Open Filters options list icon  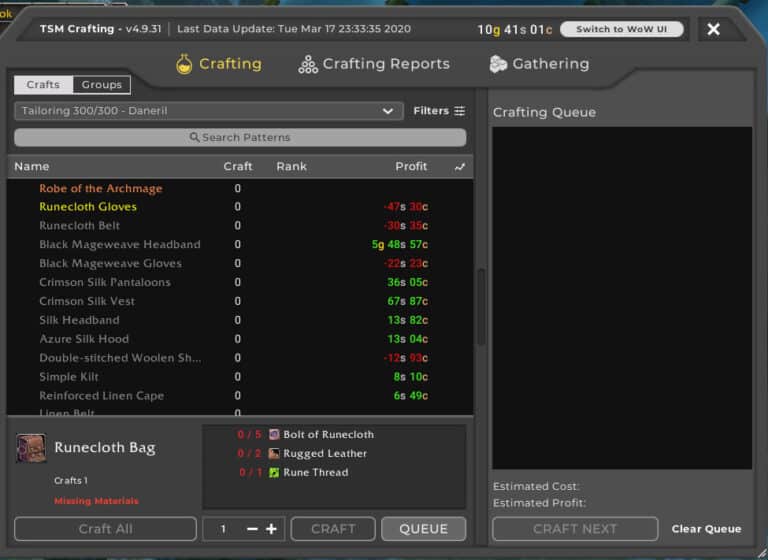click(459, 111)
